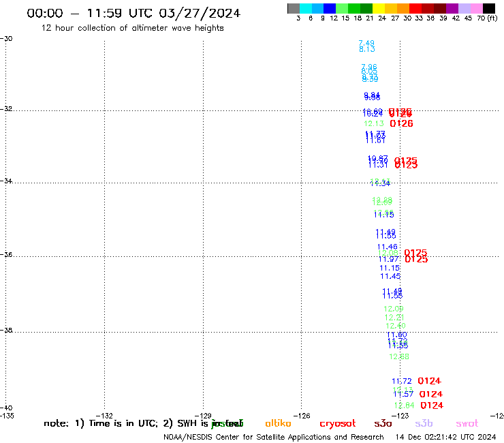Click the -123 longitude axis label

point(400,416)
